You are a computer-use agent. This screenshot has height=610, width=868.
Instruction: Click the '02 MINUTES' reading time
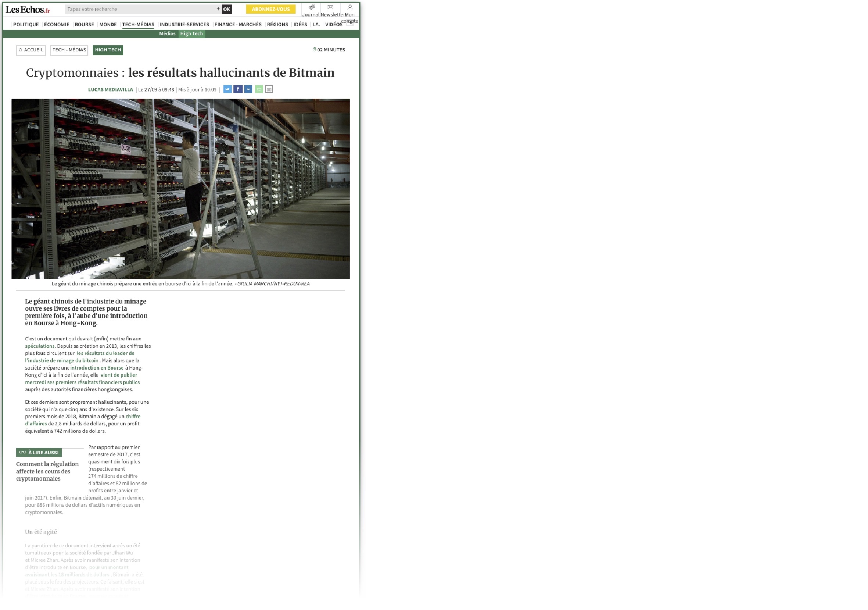(x=329, y=50)
